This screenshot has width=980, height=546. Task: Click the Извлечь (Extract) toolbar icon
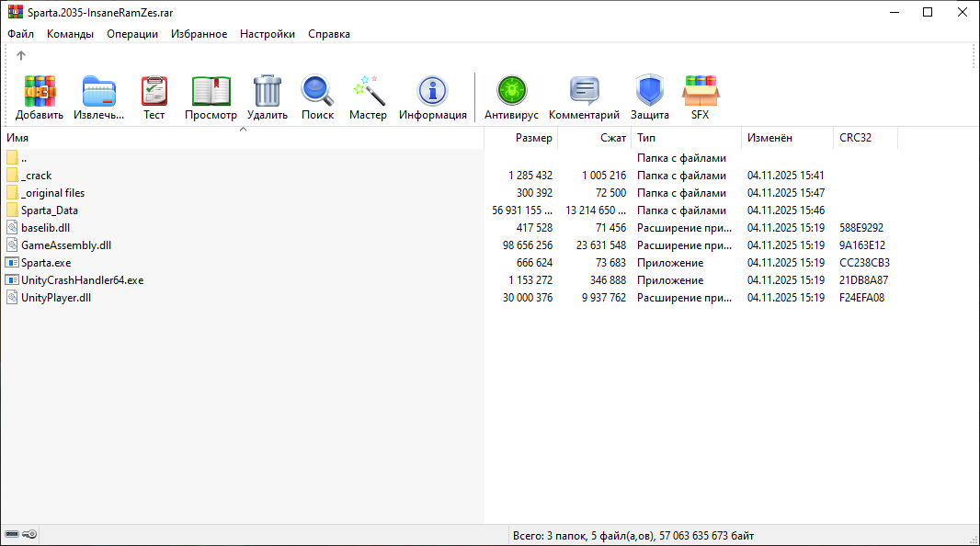99,92
